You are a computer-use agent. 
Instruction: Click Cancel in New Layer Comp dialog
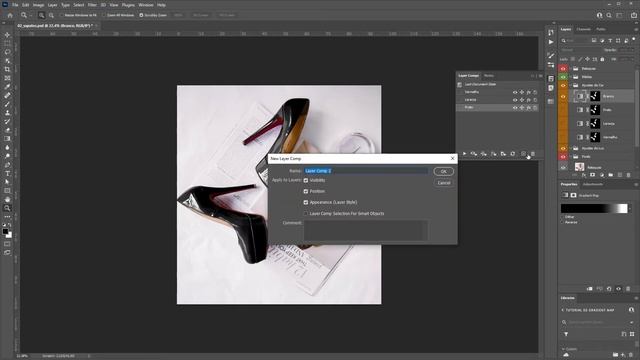pyautogui.click(x=444, y=183)
